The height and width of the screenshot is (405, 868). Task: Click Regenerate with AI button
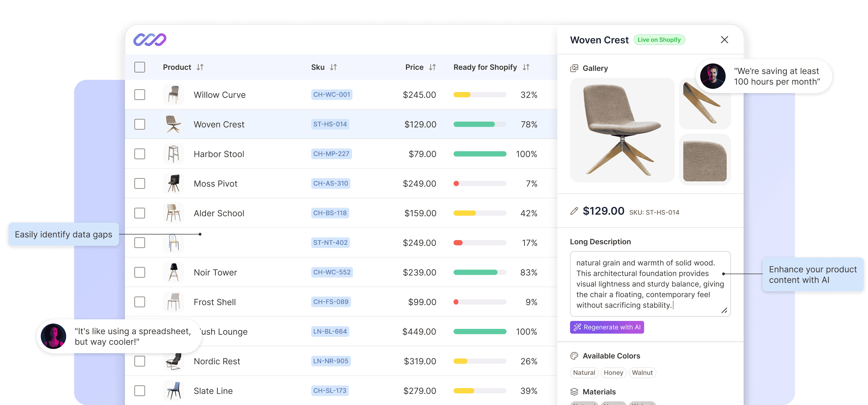pos(607,327)
